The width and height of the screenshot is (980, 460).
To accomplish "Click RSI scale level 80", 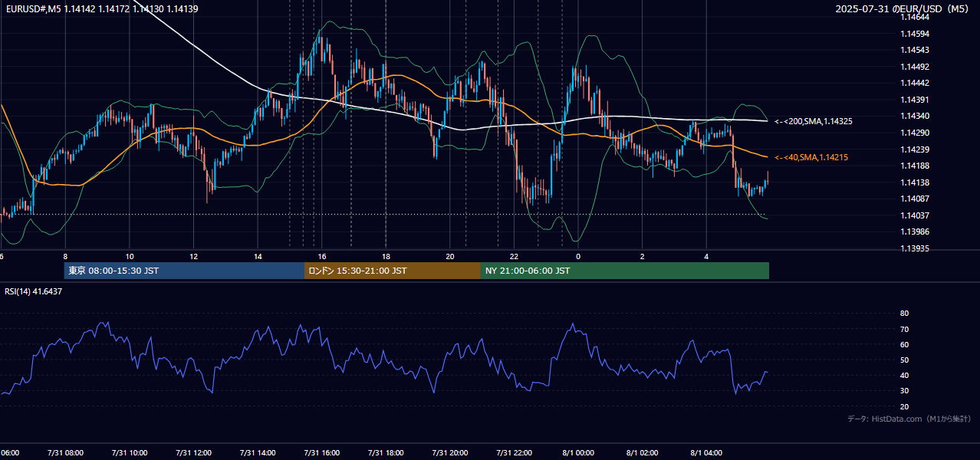I will click(904, 314).
